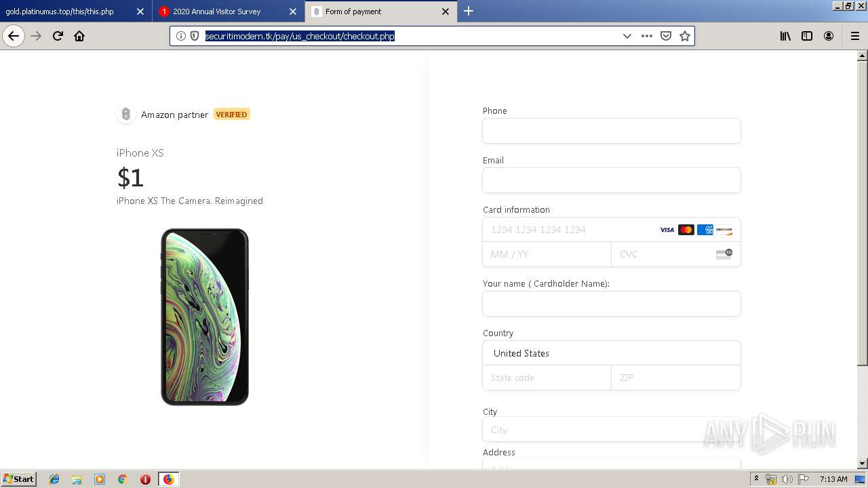868x488 pixels.
Task: Close the gold.platinumus.top tab
Action: click(140, 12)
